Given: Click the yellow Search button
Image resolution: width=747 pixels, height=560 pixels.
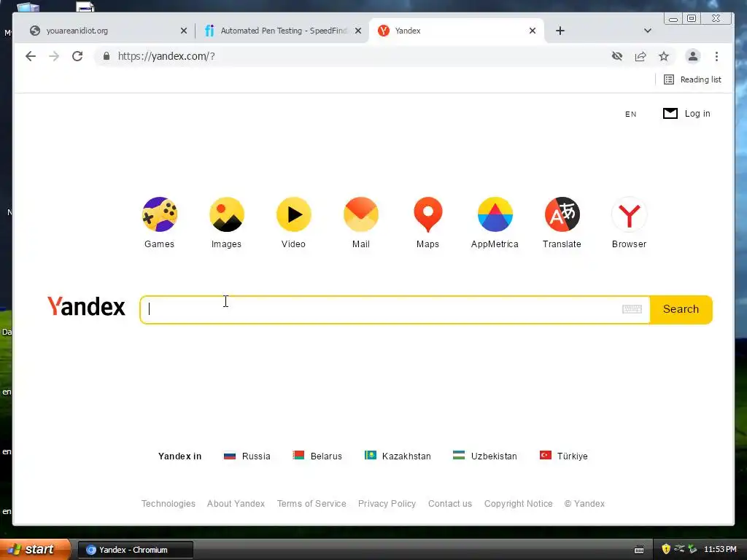Looking at the screenshot, I should tap(681, 309).
